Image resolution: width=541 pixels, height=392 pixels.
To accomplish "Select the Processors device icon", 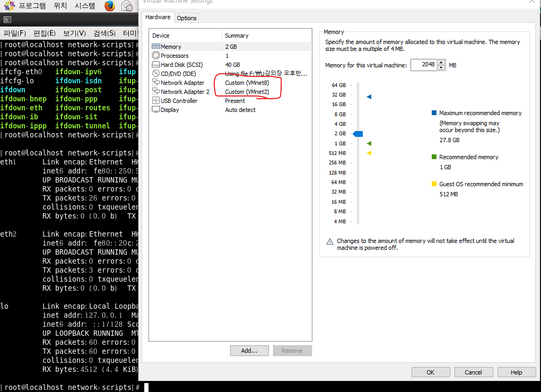I will pyautogui.click(x=156, y=55).
